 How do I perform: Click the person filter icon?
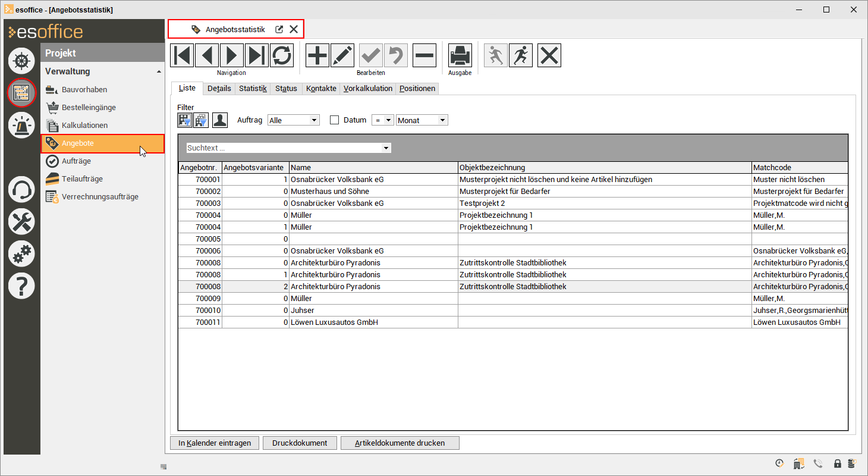220,120
